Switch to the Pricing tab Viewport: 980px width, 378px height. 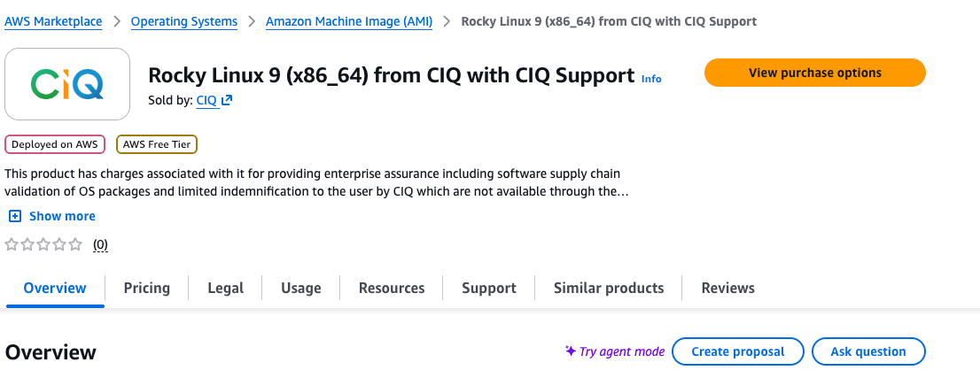[x=147, y=288]
